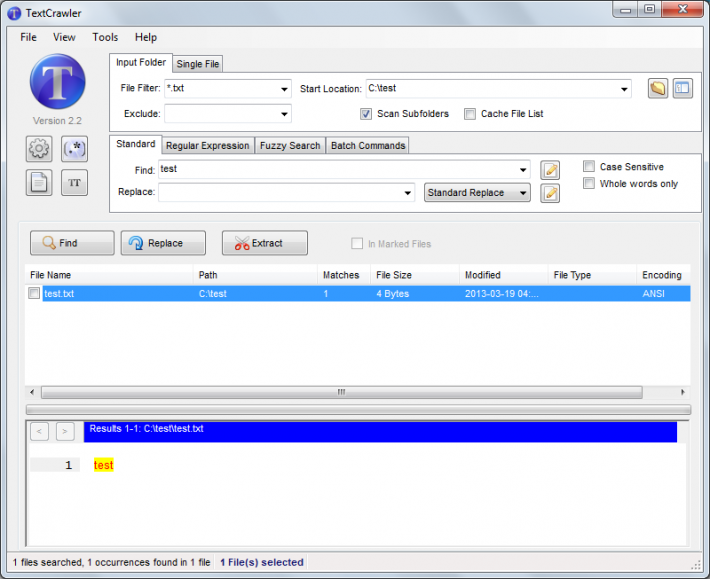Viewport: 710px width, 579px height.
Task: Click the TextCrawler title bar icon
Action: [14, 13]
